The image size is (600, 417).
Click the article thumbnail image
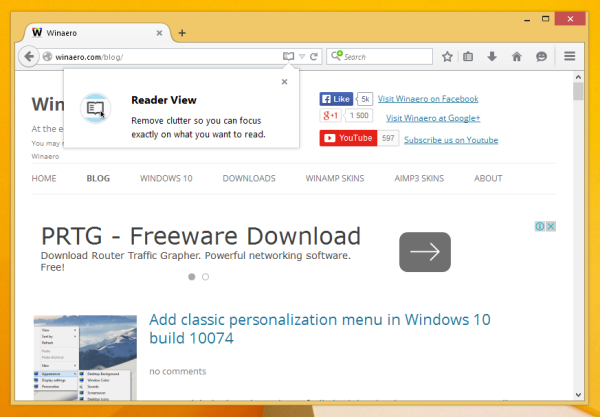[85, 358]
